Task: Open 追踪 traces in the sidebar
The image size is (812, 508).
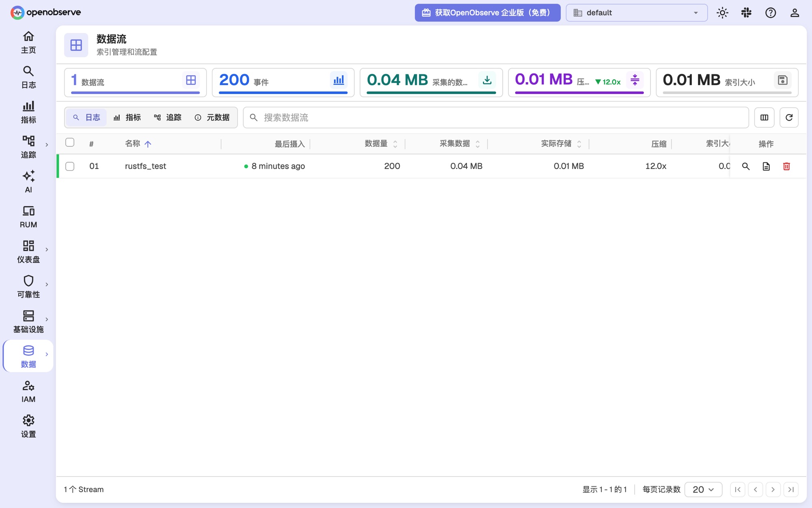Action: tap(28, 147)
